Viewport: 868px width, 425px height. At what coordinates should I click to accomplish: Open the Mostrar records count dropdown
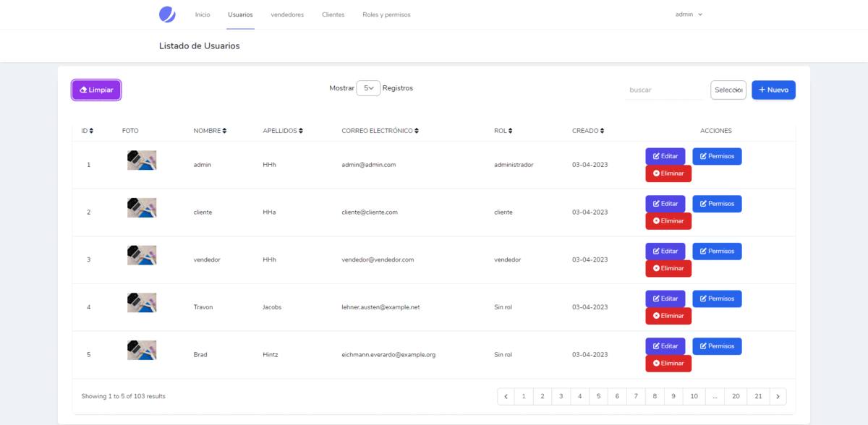click(368, 88)
